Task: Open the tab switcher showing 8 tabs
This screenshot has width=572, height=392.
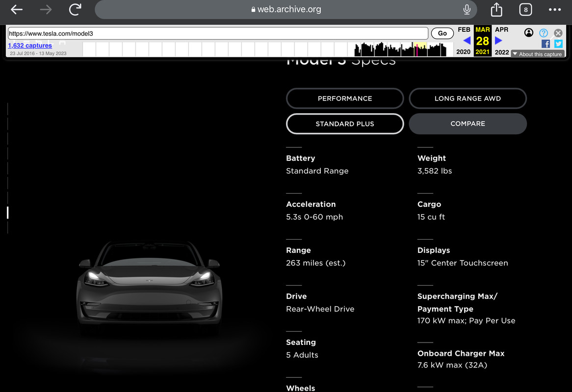Action: pyautogui.click(x=525, y=10)
